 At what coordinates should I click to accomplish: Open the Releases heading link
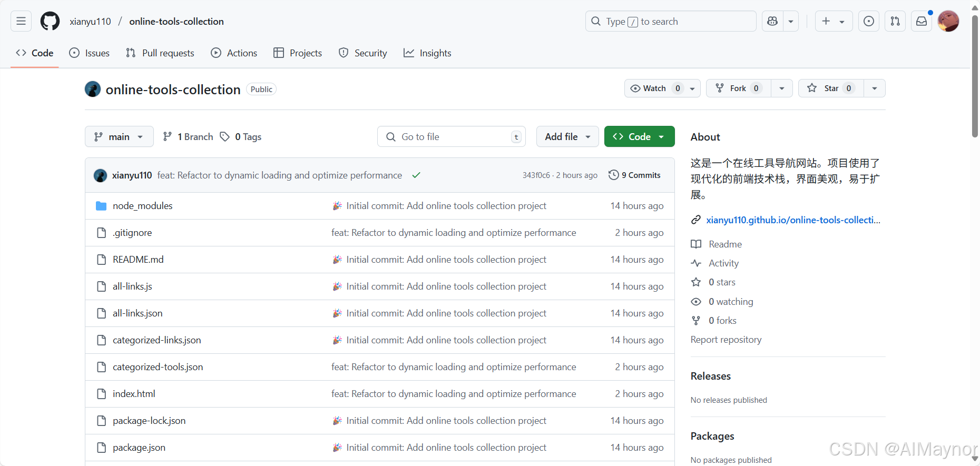click(x=711, y=376)
